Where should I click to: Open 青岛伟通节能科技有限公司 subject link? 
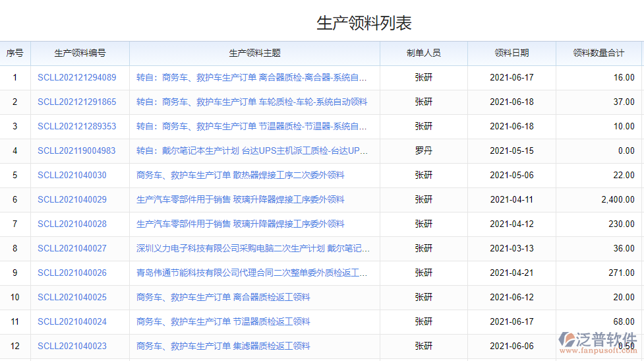click(x=252, y=273)
